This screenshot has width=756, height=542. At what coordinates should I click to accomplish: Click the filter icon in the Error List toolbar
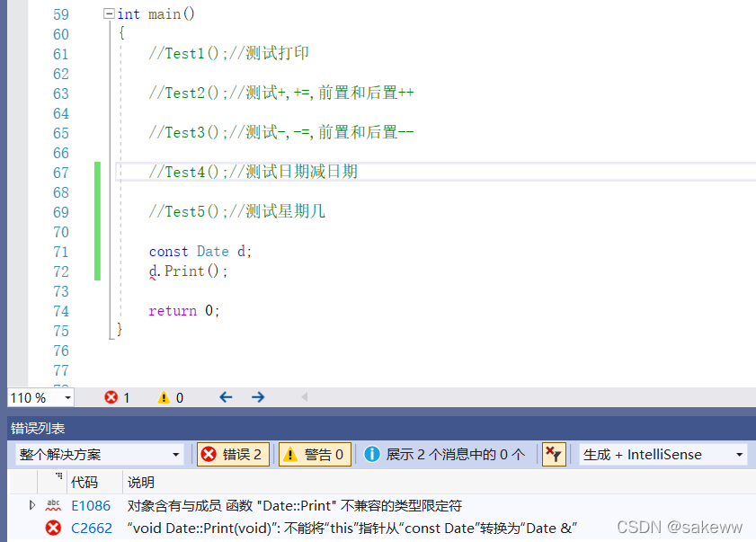click(554, 454)
